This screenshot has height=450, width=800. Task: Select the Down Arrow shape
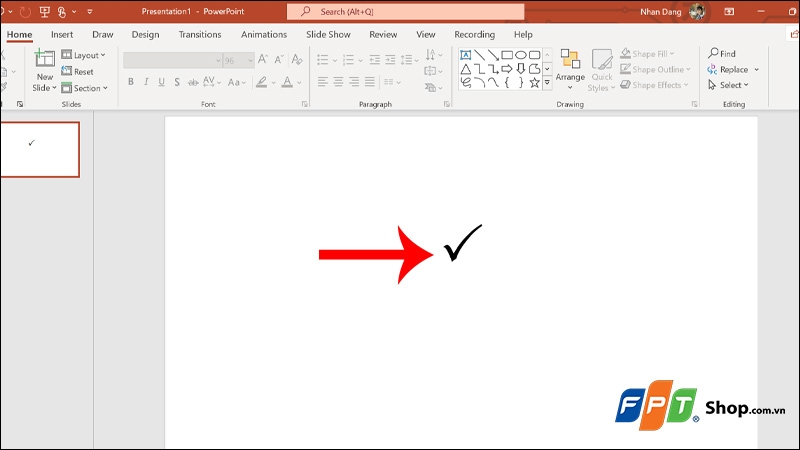(520, 69)
